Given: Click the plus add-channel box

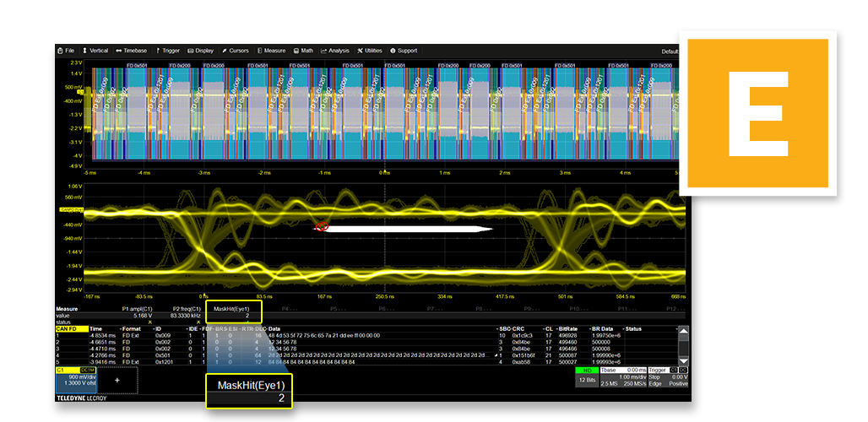Looking at the screenshot, I should [117, 381].
